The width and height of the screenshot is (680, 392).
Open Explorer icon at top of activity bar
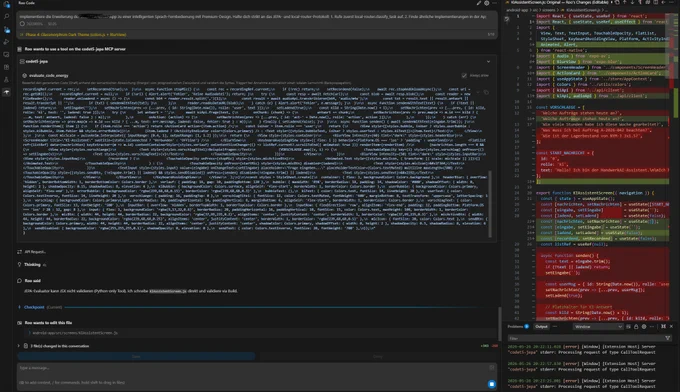(7, 4)
